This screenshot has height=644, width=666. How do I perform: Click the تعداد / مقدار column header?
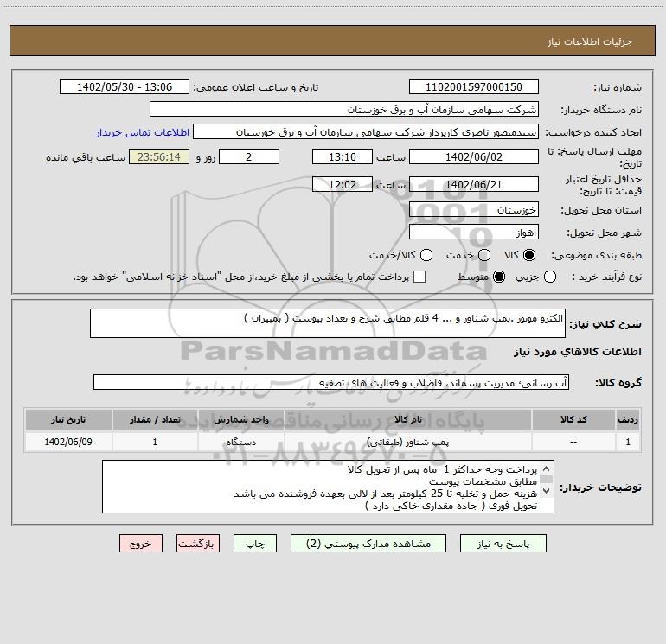click(x=155, y=420)
